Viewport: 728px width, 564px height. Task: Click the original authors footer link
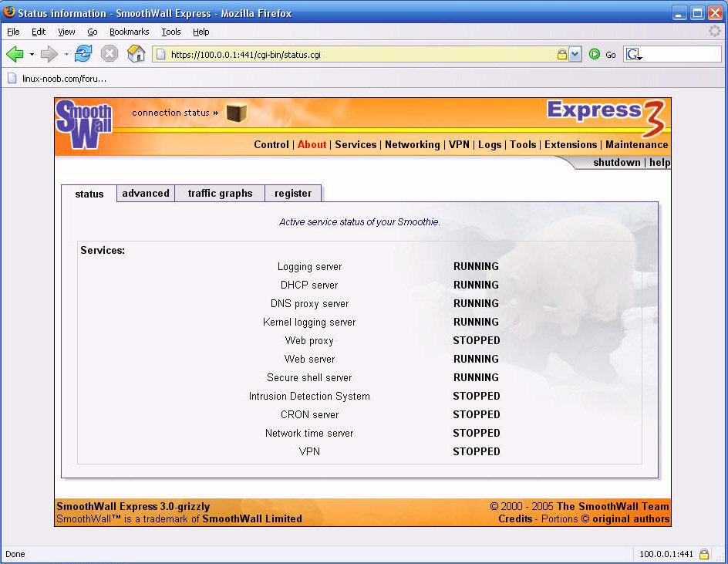(631, 519)
